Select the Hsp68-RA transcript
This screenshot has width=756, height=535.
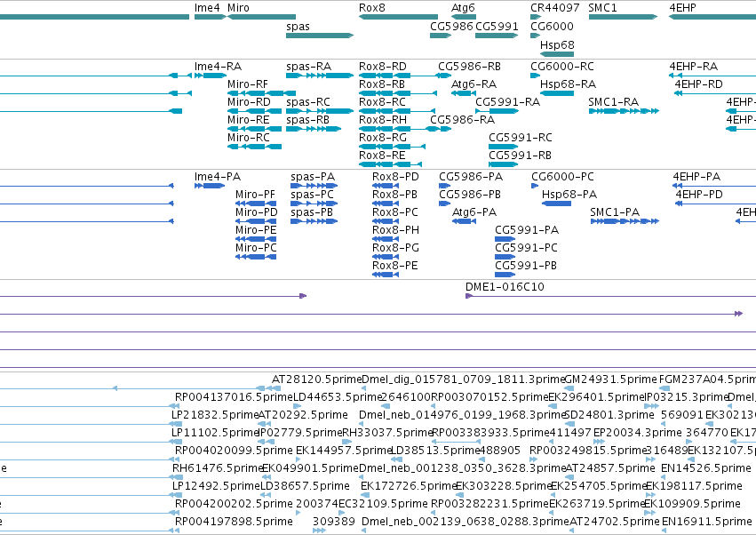point(557,93)
